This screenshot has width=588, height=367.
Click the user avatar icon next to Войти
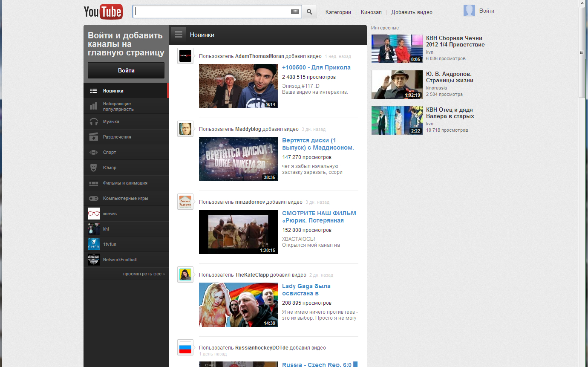469,11
